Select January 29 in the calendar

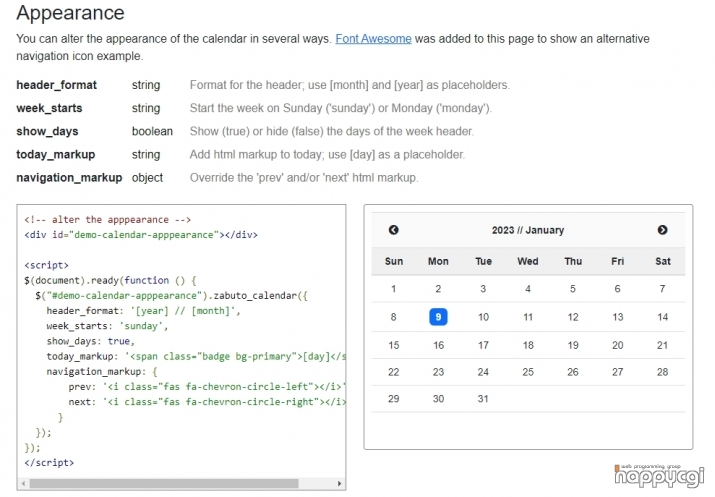pyautogui.click(x=394, y=399)
